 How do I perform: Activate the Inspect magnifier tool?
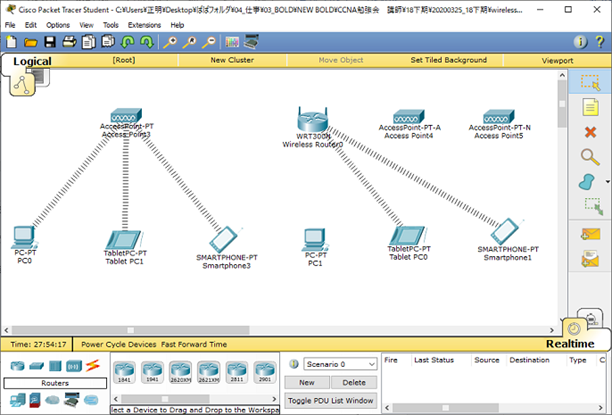[590, 157]
